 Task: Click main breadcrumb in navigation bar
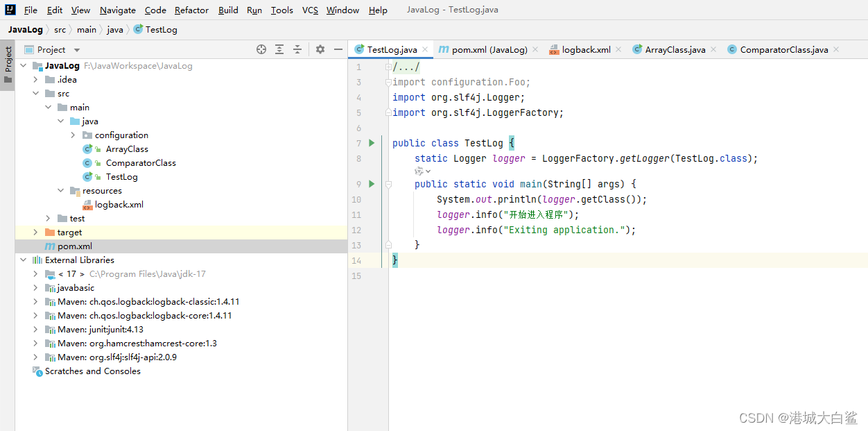(x=87, y=29)
